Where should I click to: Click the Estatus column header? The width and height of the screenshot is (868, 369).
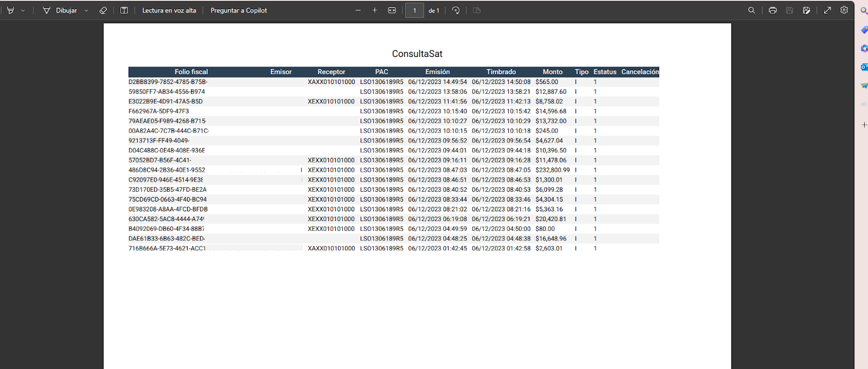(605, 72)
